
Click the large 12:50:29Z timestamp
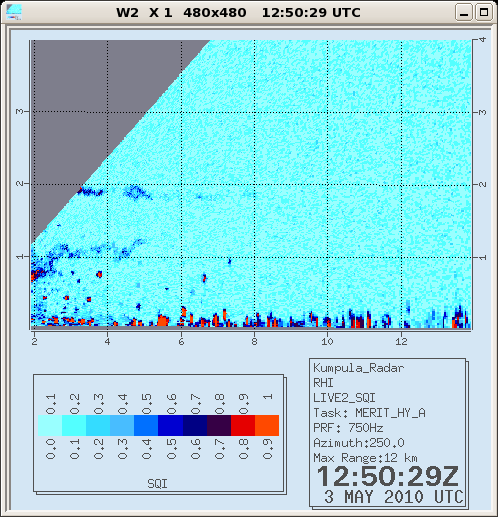(388, 476)
